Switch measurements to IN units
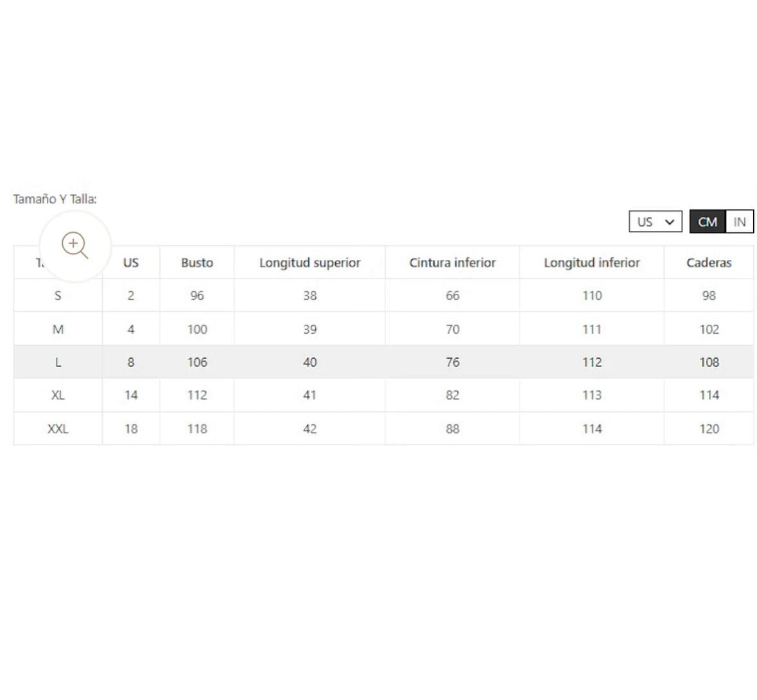 (x=740, y=222)
